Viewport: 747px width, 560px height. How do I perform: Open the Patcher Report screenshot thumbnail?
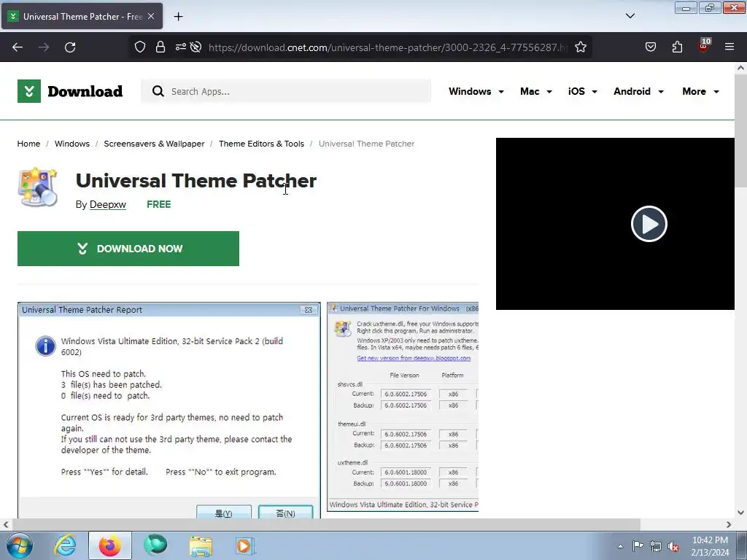(169, 410)
